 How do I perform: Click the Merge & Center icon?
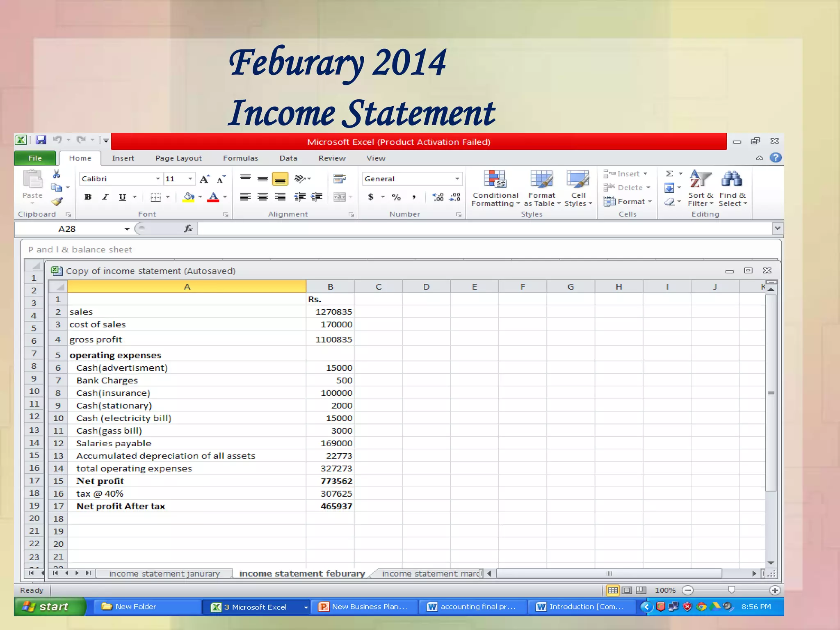pyautogui.click(x=340, y=197)
